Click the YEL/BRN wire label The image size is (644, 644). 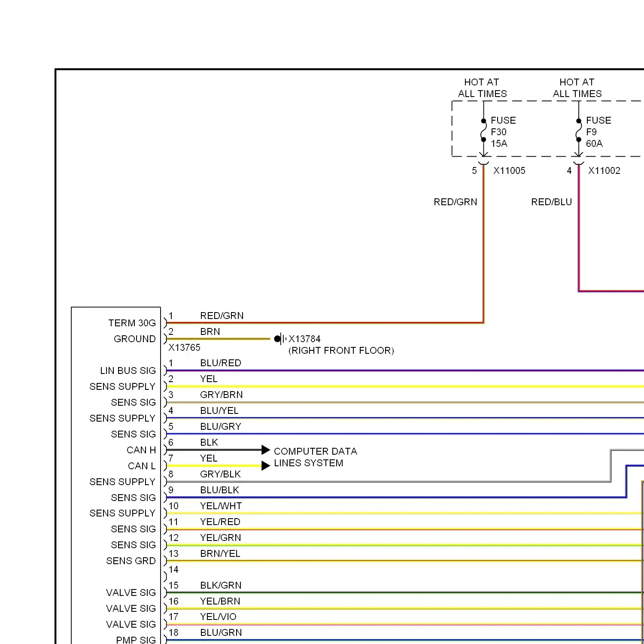point(220,601)
